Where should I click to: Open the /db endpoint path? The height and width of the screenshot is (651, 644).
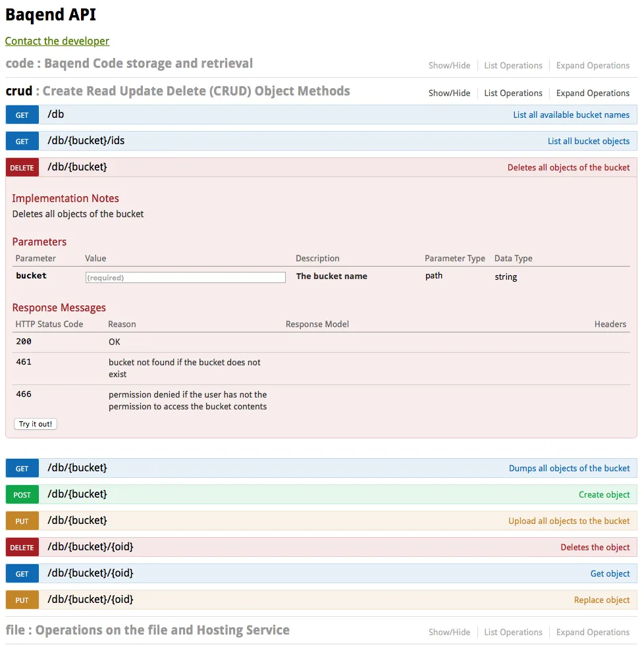55,114
